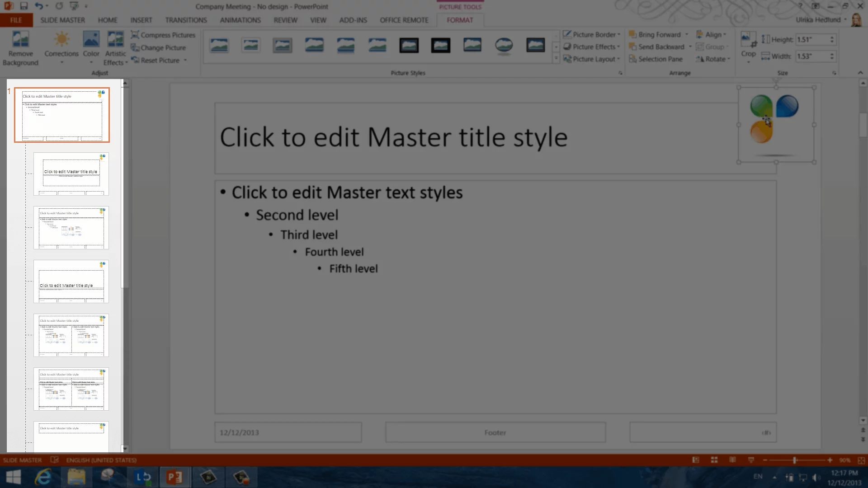This screenshot has width=868, height=488.
Task: Apply the oval picture style thumbnail
Action: [x=504, y=45]
